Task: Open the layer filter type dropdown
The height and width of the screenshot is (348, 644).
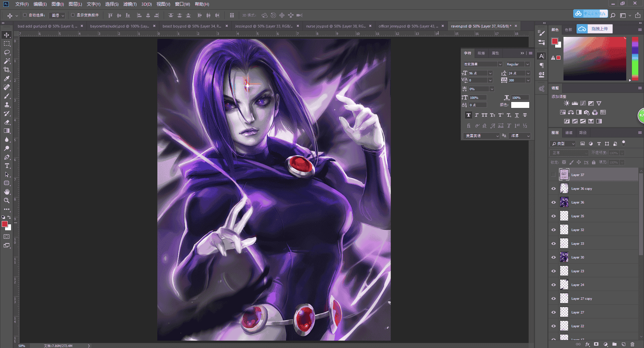Action: pos(563,143)
